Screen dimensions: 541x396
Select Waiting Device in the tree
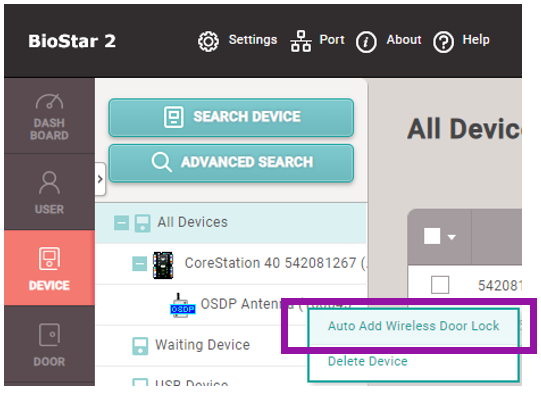202,345
